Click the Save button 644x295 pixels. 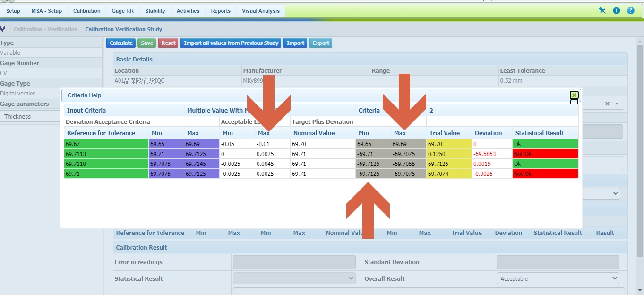(147, 43)
